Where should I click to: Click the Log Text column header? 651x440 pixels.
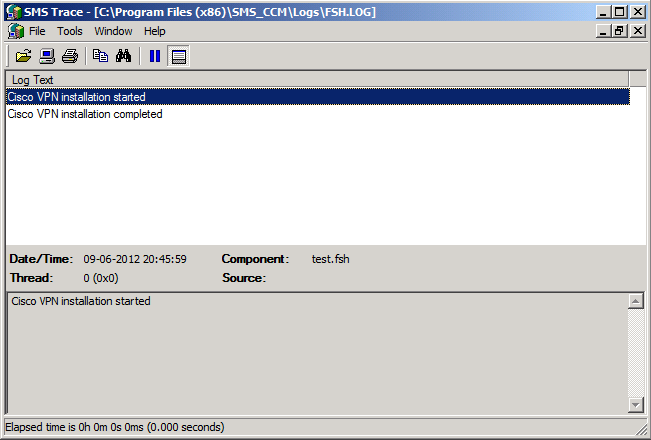pyautogui.click(x=318, y=79)
